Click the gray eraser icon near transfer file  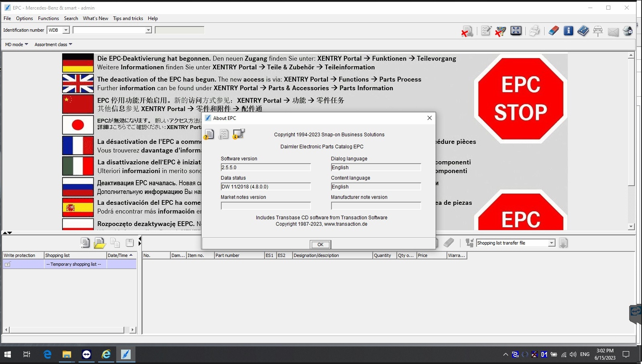point(449,242)
